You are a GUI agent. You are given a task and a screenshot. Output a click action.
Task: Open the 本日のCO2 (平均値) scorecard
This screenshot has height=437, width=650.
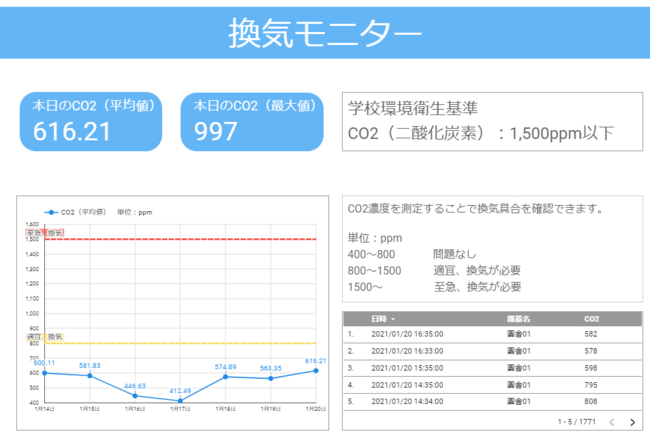pyautogui.click(x=90, y=122)
